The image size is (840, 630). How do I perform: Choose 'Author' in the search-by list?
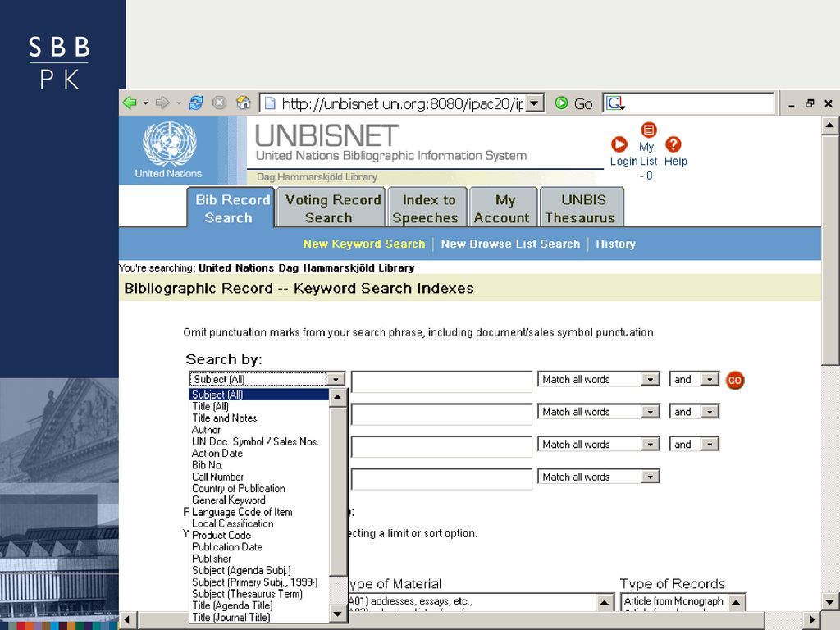(259, 430)
